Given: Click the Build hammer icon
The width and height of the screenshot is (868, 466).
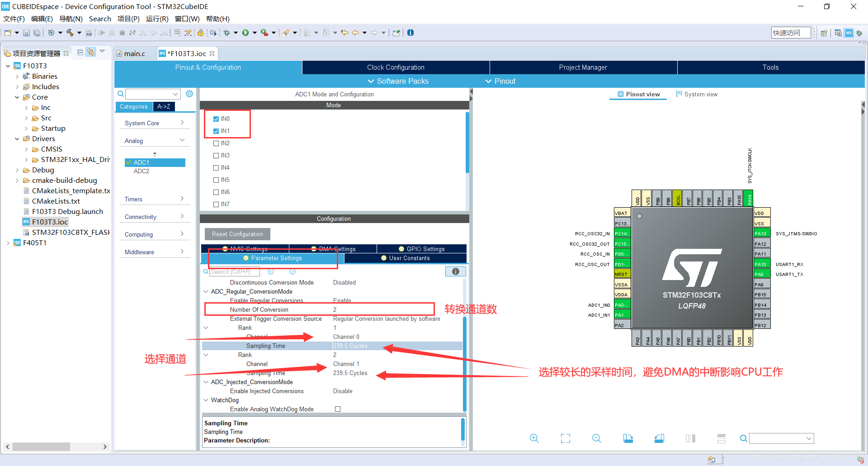Looking at the screenshot, I should pyautogui.click(x=70, y=32).
